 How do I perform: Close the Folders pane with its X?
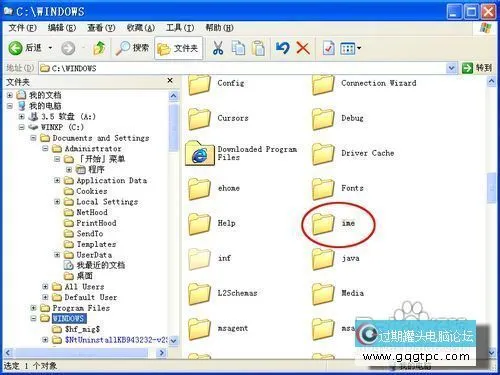coord(170,80)
